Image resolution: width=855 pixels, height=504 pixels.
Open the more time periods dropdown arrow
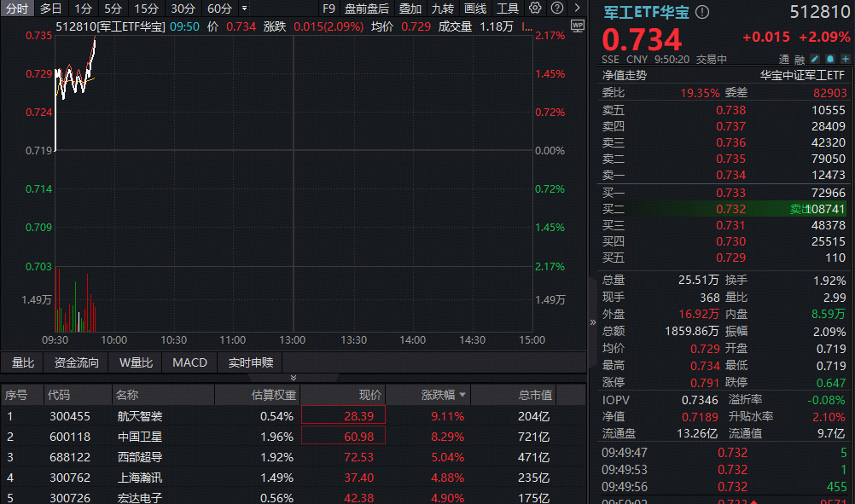245,9
